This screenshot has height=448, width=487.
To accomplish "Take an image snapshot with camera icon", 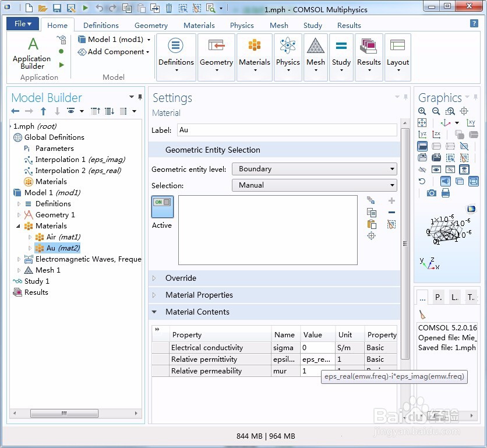I will (x=431, y=193).
